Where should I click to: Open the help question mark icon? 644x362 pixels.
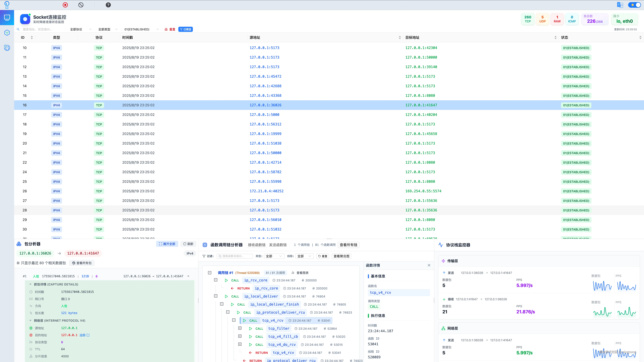coord(108,5)
